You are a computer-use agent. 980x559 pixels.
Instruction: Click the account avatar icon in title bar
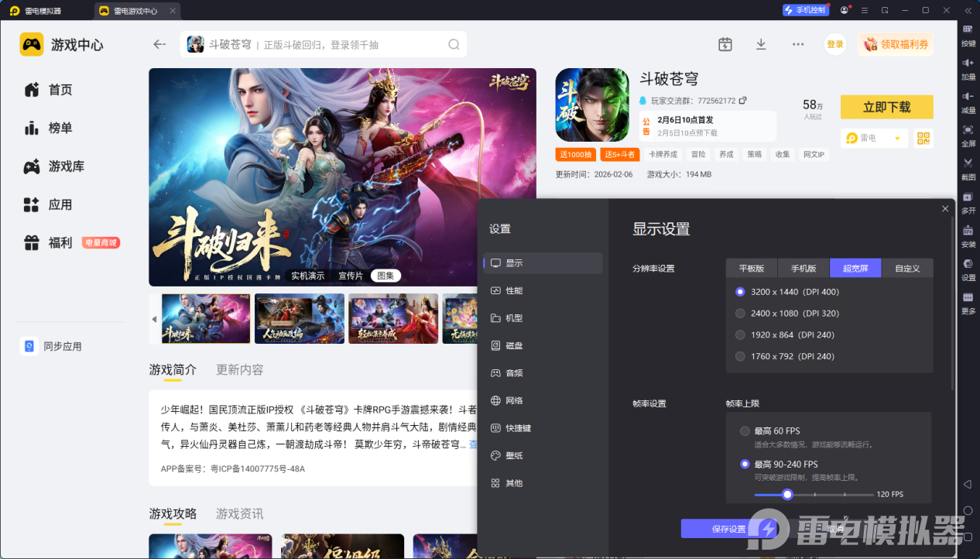[844, 10]
